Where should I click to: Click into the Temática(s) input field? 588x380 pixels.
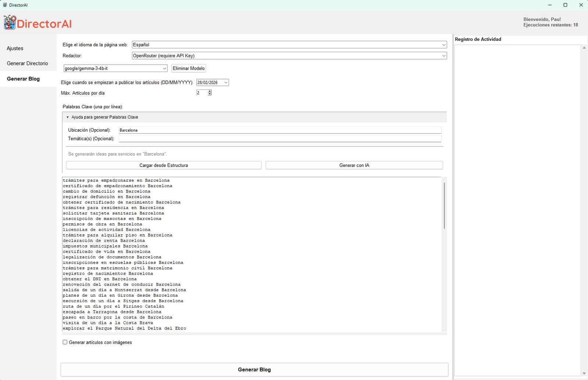[x=280, y=139]
